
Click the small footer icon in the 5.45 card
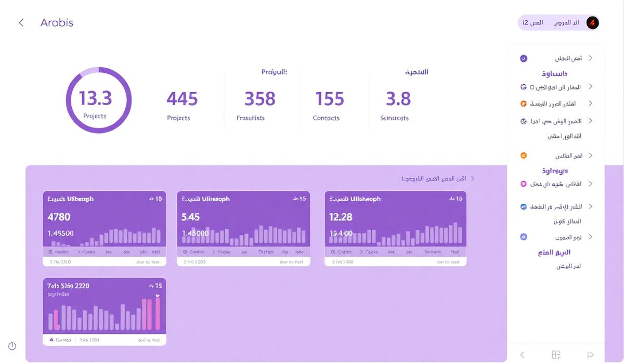click(x=186, y=252)
